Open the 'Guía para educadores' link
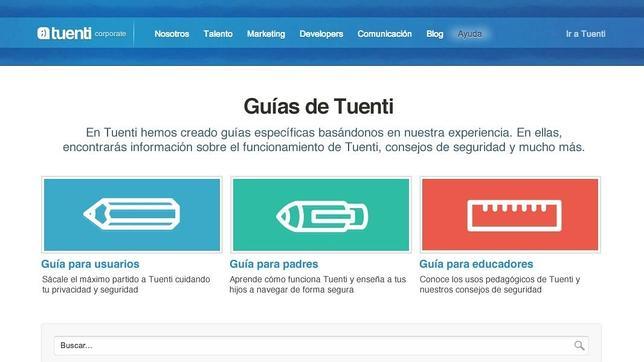 pos(476,264)
